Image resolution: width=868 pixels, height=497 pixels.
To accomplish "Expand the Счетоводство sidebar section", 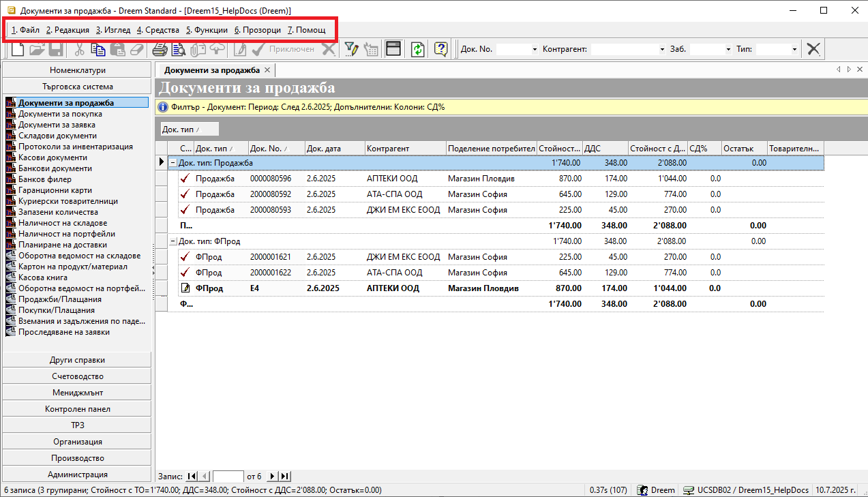I will [x=77, y=376].
